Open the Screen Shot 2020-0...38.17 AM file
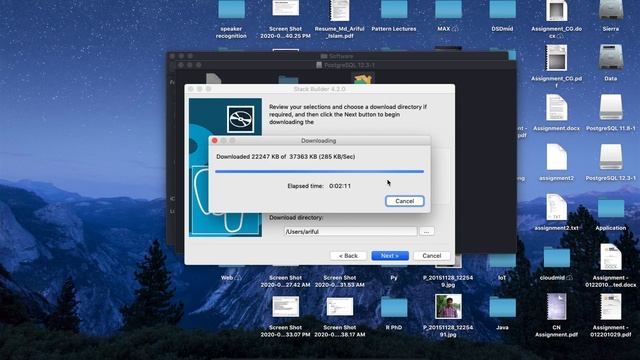This screenshot has height=360, width=640. pos(340,307)
